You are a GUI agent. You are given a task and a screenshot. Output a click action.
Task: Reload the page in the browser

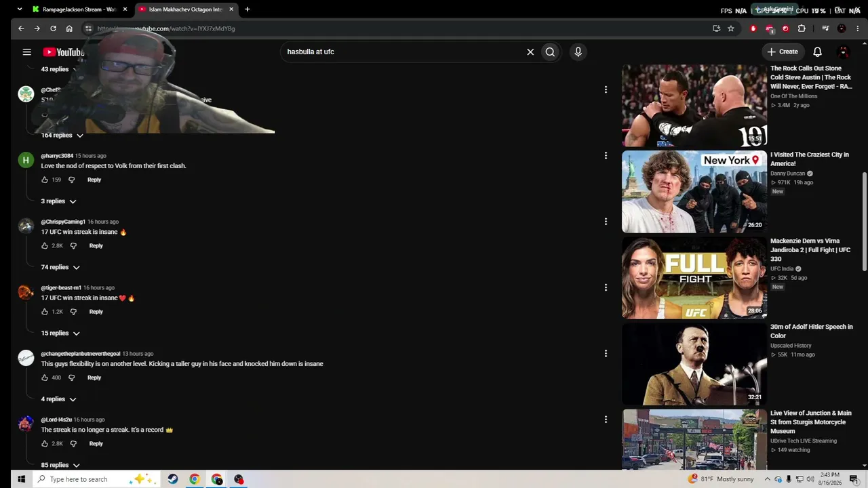point(53,28)
